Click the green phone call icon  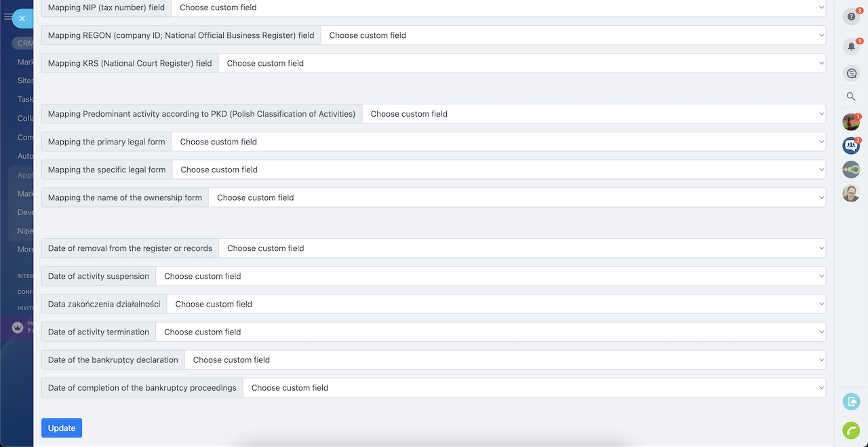(850, 430)
